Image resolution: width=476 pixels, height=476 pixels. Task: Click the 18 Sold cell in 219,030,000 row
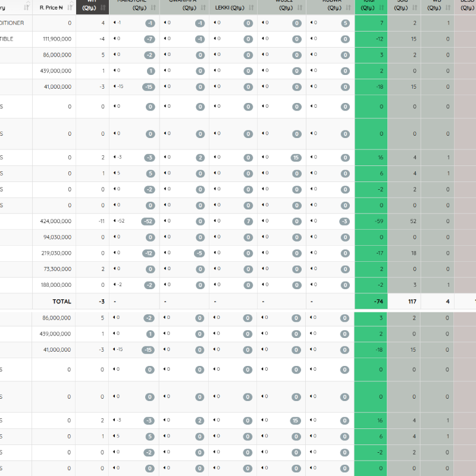(x=404, y=253)
